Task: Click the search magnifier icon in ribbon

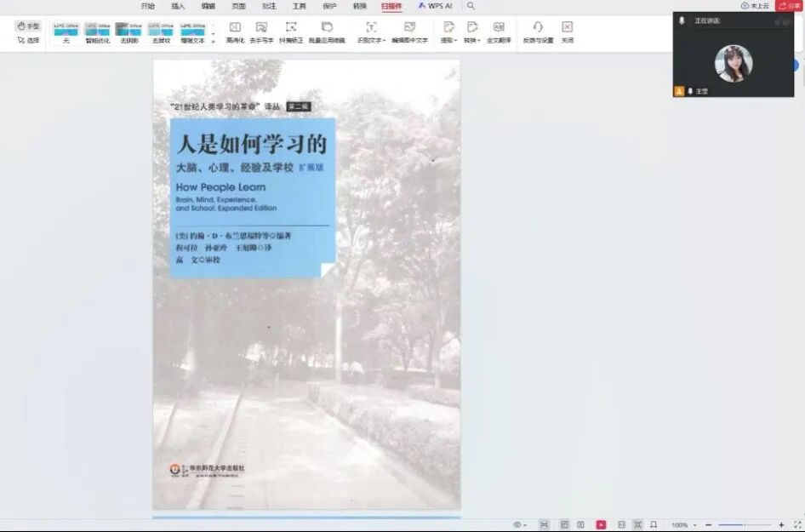Action: [471, 6]
